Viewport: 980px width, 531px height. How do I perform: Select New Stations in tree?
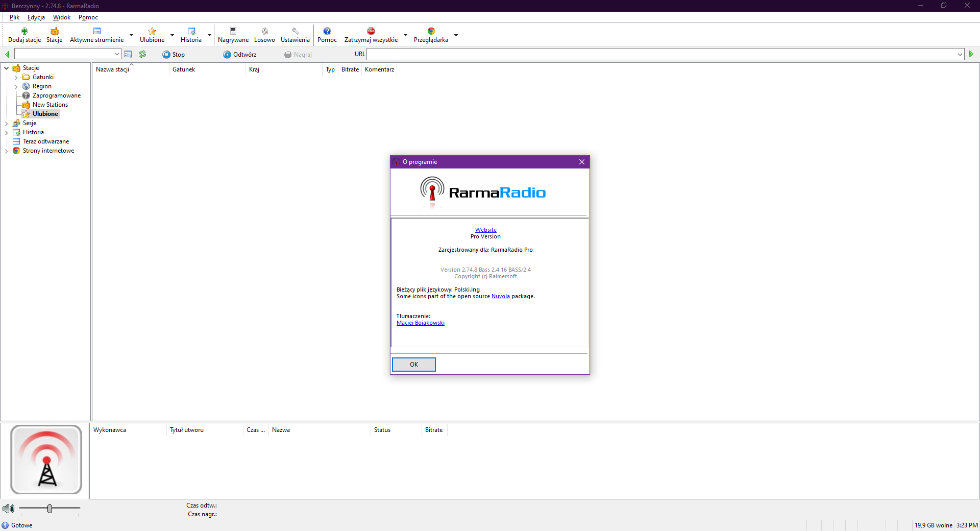50,105
